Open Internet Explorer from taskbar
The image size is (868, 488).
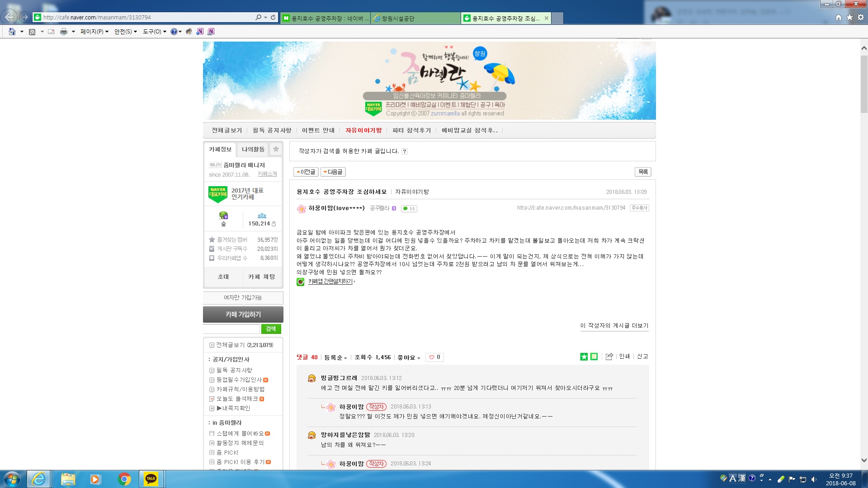(x=39, y=479)
